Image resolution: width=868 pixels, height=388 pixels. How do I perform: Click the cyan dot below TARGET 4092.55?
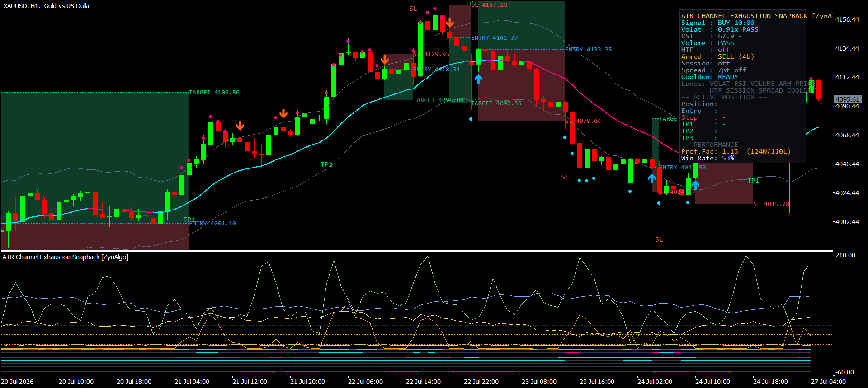tap(471, 119)
